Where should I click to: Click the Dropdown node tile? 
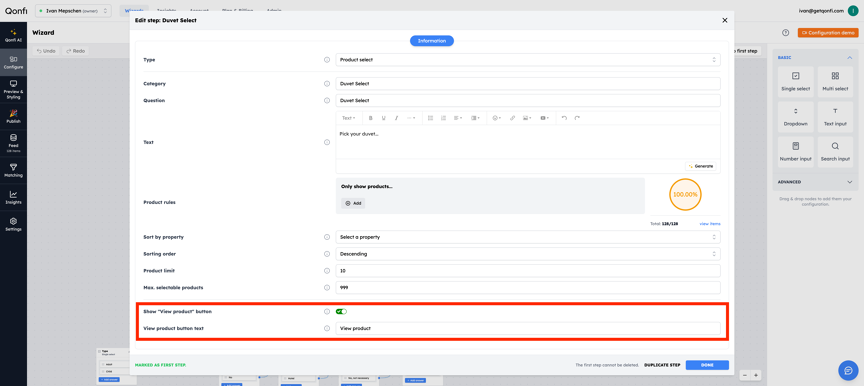795,117
